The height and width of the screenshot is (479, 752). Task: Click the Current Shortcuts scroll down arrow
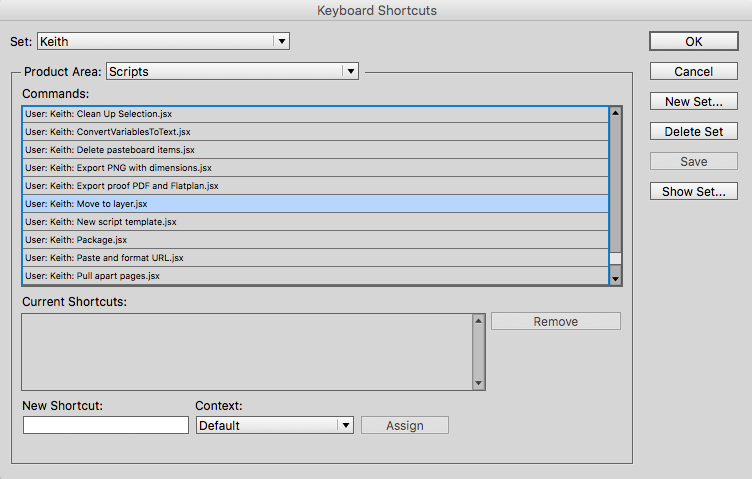[x=478, y=383]
